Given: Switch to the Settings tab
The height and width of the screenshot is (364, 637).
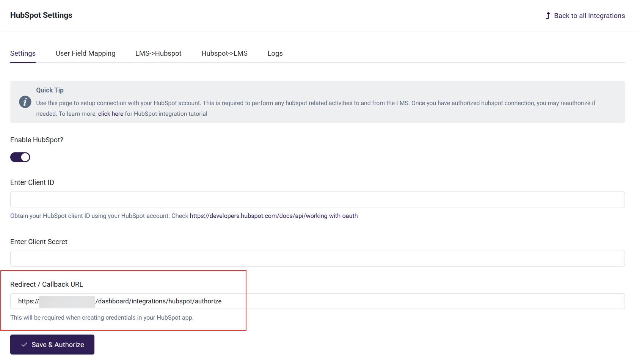Looking at the screenshot, I should click(x=23, y=53).
